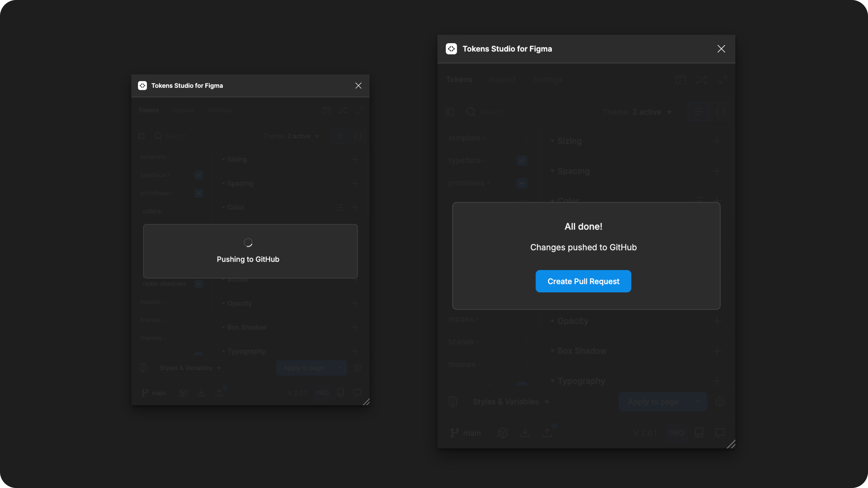
Task: Open Tokens tab in Pushing to GitHub window
Action: (x=148, y=110)
